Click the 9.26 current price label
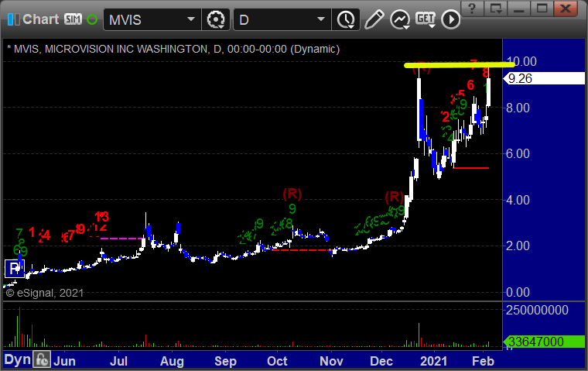This screenshot has width=588, height=371. tap(545, 78)
